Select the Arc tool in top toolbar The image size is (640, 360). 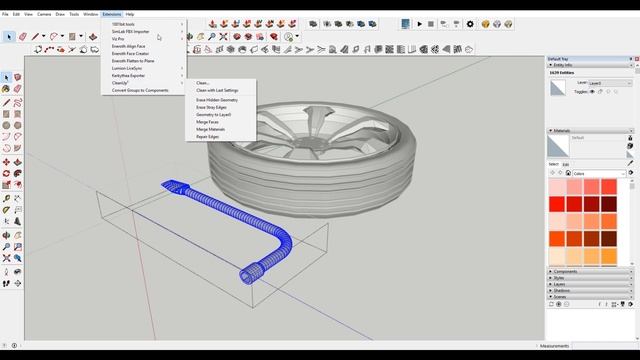pyautogui.click(x=53, y=37)
